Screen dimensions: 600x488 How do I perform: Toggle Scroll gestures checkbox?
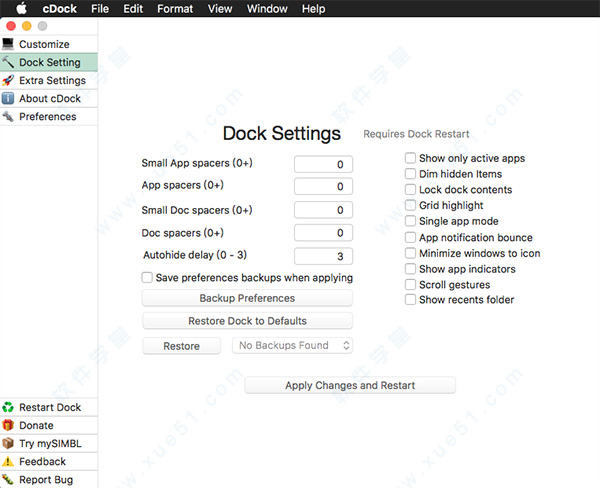point(410,284)
